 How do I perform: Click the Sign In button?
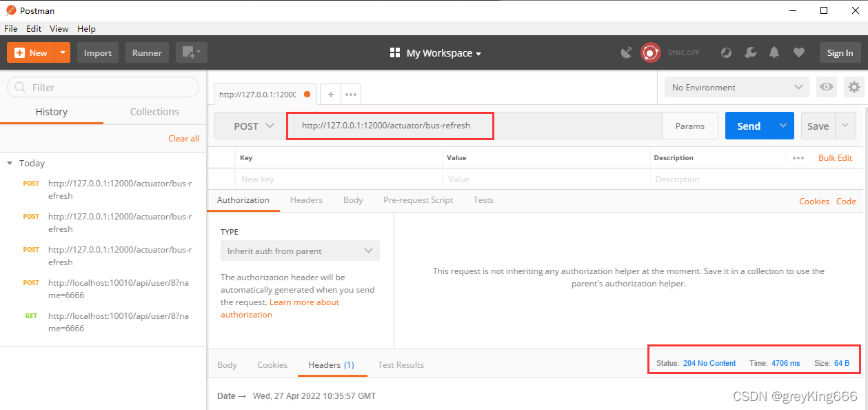(840, 52)
